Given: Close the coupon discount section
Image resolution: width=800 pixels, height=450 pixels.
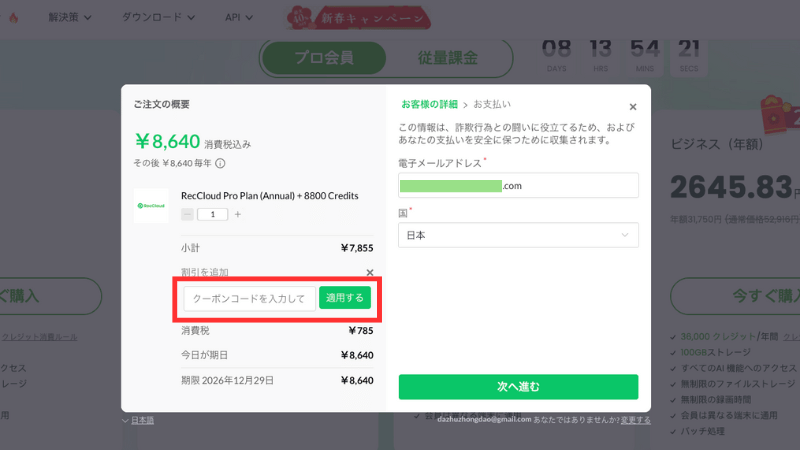Looking at the screenshot, I should [370, 272].
